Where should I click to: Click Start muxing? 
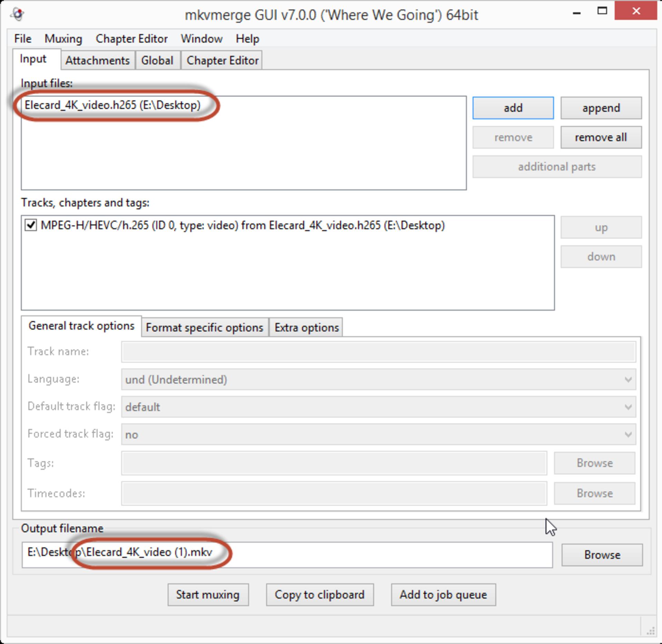pyautogui.click(x=208, y=595)
